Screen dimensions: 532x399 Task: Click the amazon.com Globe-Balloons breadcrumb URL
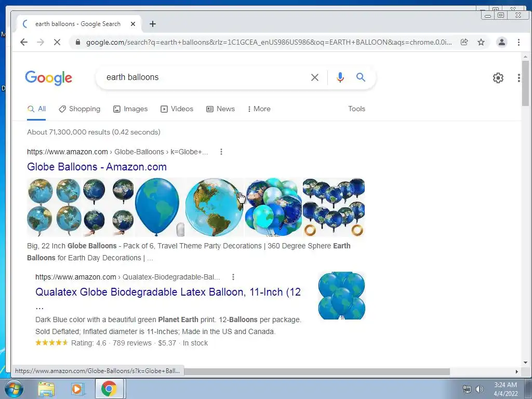[x=117, y=152]
